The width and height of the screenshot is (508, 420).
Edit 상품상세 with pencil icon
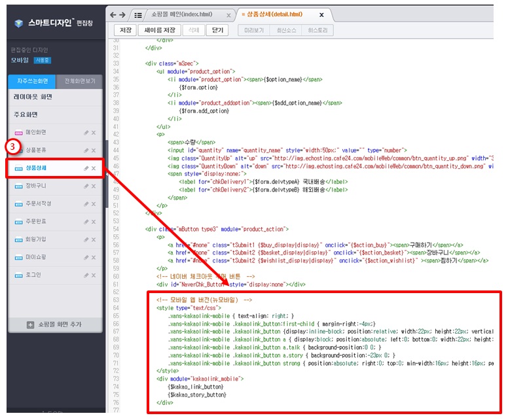pyautogui.click(x=86, y=168)
